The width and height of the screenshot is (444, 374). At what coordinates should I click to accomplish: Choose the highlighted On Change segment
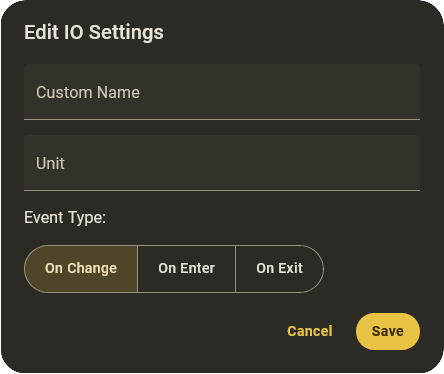(81, 269)
